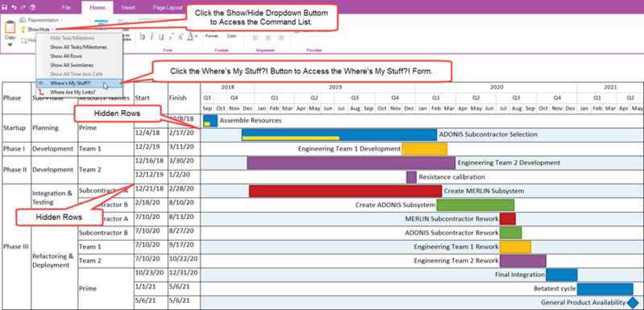The image size is (644, 310).
Task: Open the File tab
Action: click(66, 7)
